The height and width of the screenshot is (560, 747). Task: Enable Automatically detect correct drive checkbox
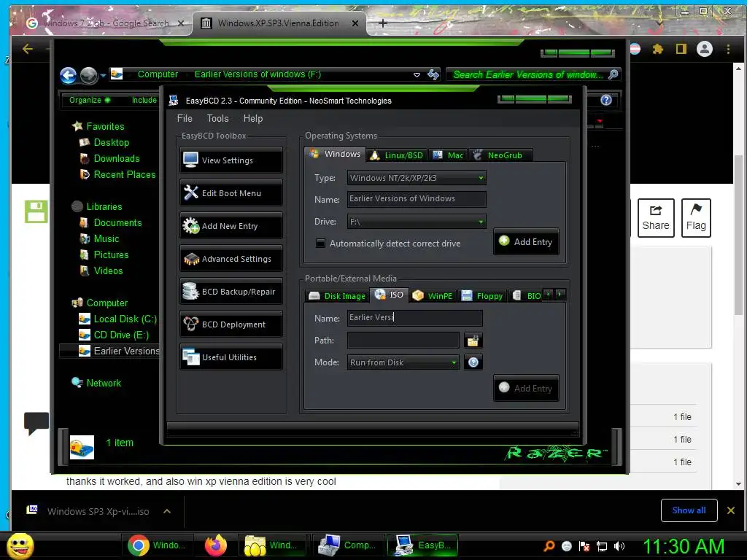click(x=321, y=244)
